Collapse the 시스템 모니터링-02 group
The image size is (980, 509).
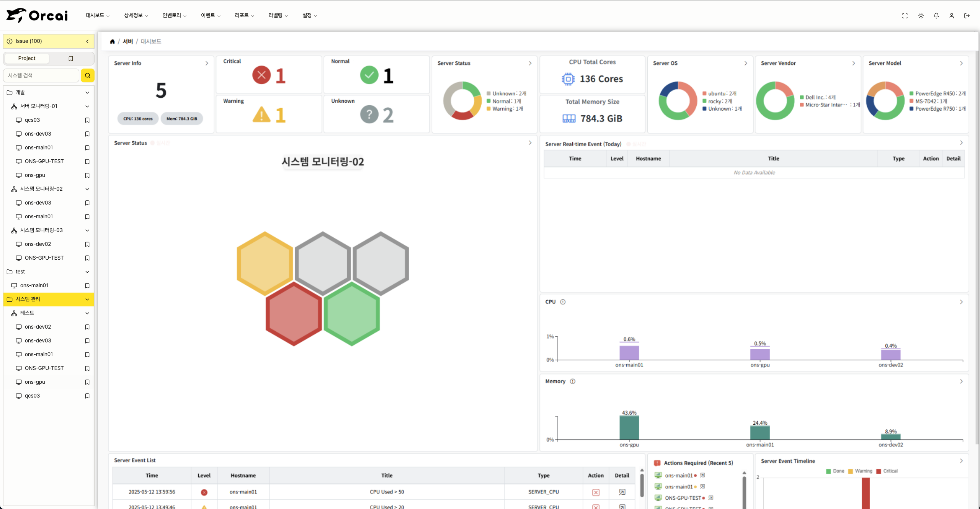87,189
